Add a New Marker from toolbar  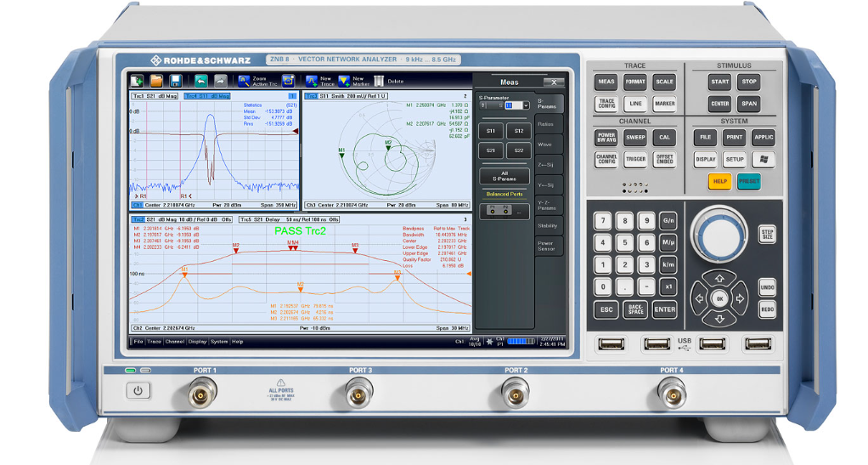[x=353, y=81]
